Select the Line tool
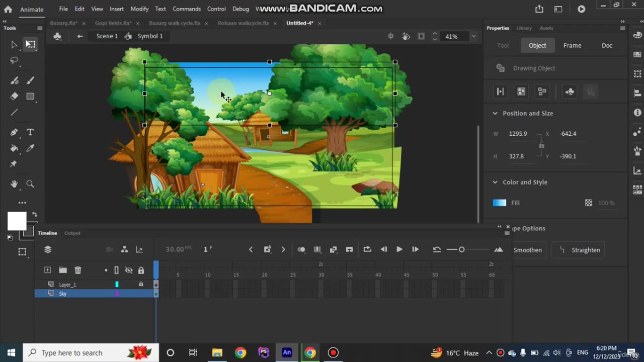 (x=14, y=112)
